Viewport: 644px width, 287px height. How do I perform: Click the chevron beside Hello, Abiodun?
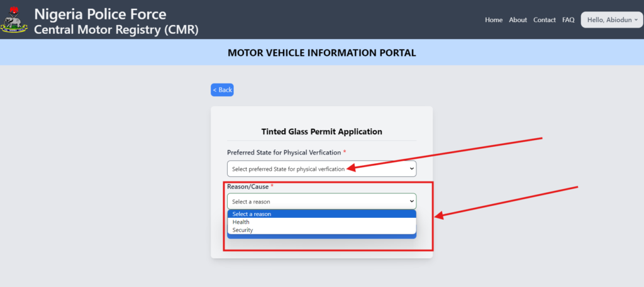point(636,19)
